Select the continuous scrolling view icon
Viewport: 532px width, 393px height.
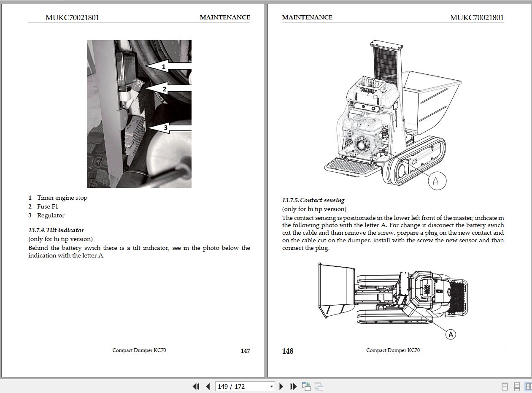coord(517,386)
